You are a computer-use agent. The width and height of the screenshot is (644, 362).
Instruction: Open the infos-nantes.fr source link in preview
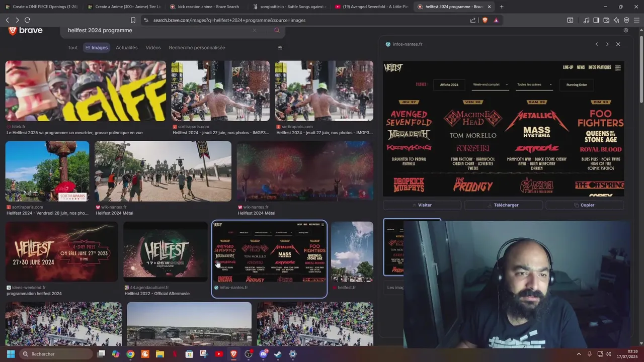(408, 44)
